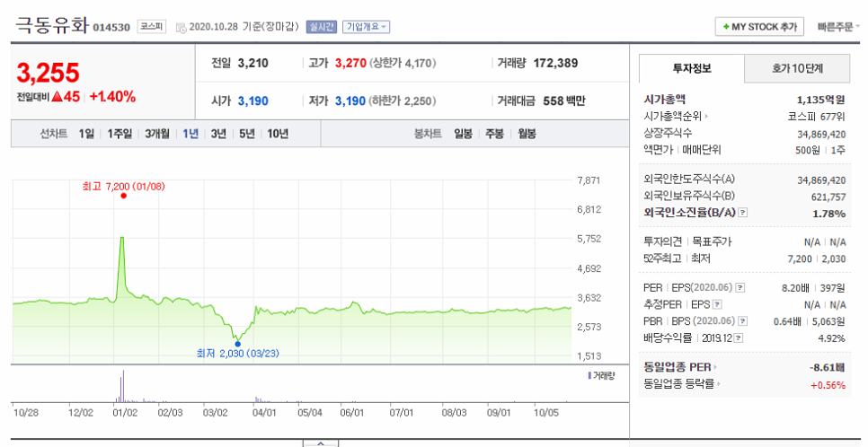Click the red 최고 7,200 marker dot

click(x=123, y=196)
